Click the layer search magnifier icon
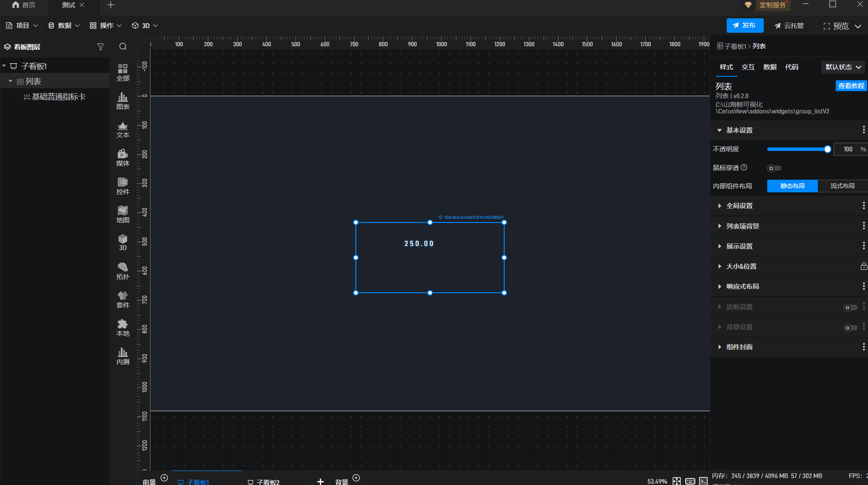 point(123,47)
